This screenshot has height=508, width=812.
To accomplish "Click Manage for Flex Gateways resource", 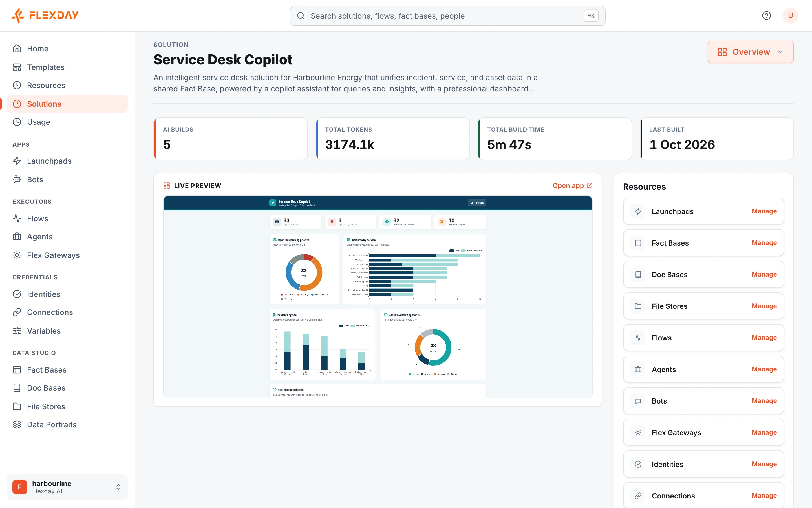I will [x=764, y=432].
